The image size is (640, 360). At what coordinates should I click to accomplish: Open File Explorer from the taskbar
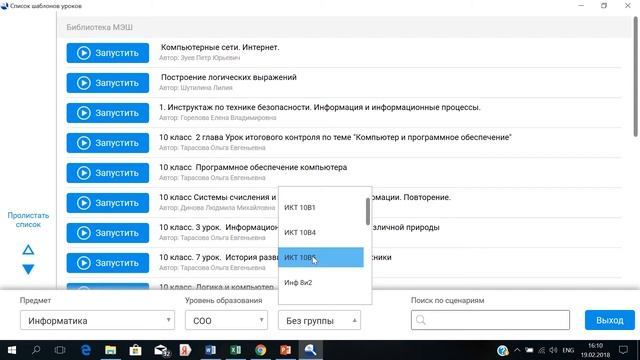click(111, 350)
